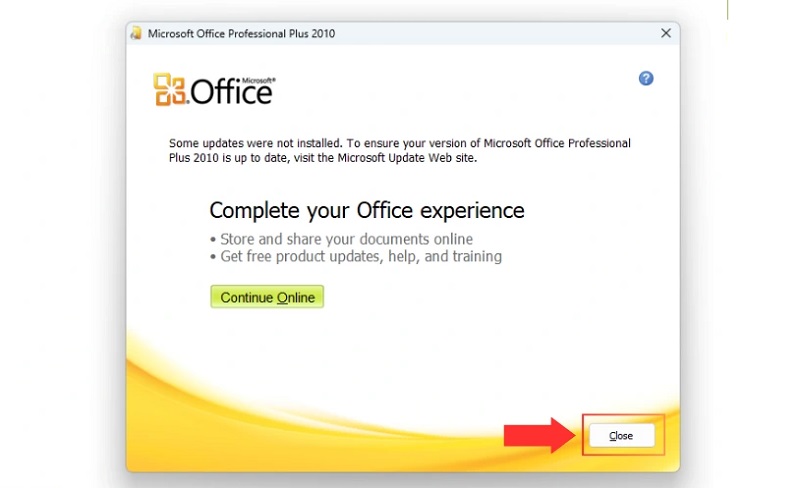Click the blue help question mark icon
Viewport: 800px width, 488px height.
(x=646, y=78)
